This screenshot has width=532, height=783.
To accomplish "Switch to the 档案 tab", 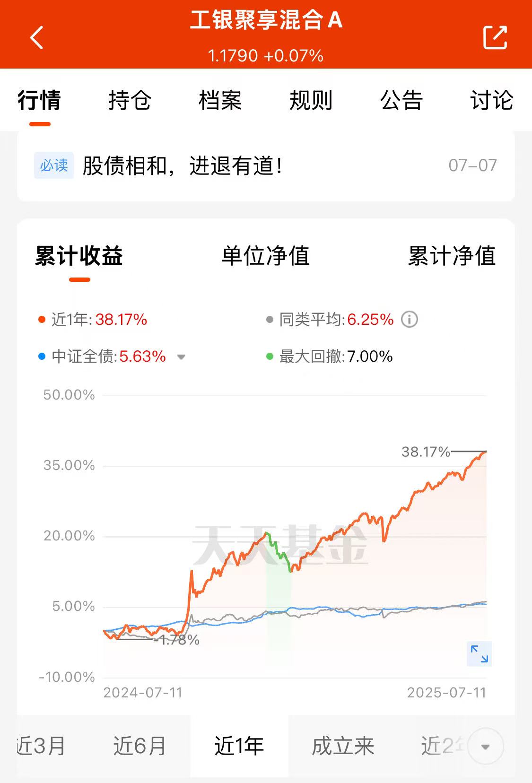I will 220,100.
